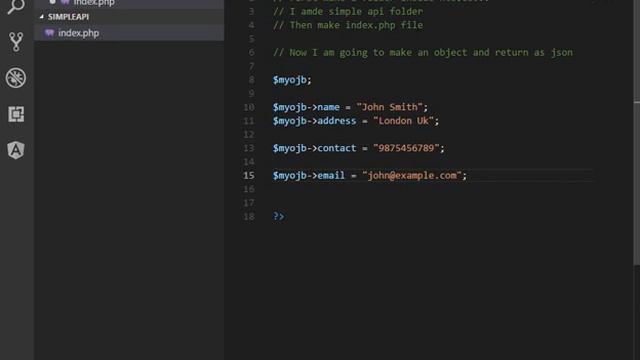Click the "John Smith" string on line 10
This screenshot has height=360, width=640.
pyautogui.click(x=389, y=107)
